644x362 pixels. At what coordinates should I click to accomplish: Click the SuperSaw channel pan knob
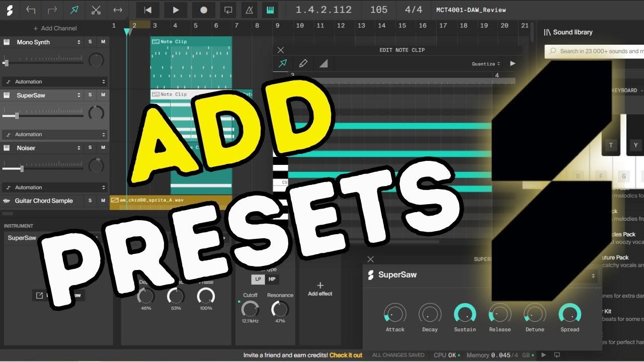(96, 113)
